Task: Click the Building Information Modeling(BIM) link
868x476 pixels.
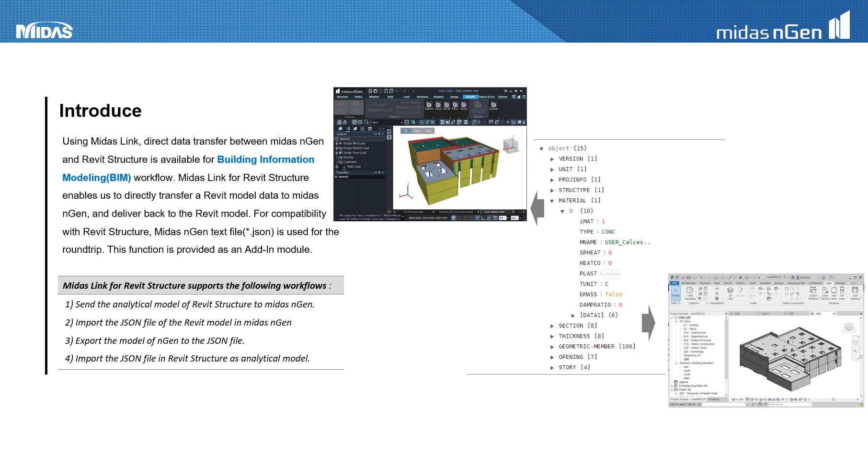Action: pos(265,159)
